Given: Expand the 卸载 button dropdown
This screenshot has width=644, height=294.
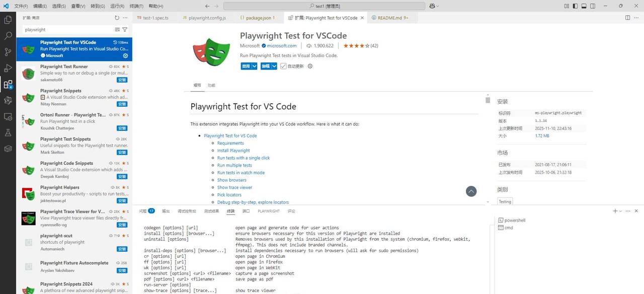Looking at the screenshot, I should click(x=273, y=66).
